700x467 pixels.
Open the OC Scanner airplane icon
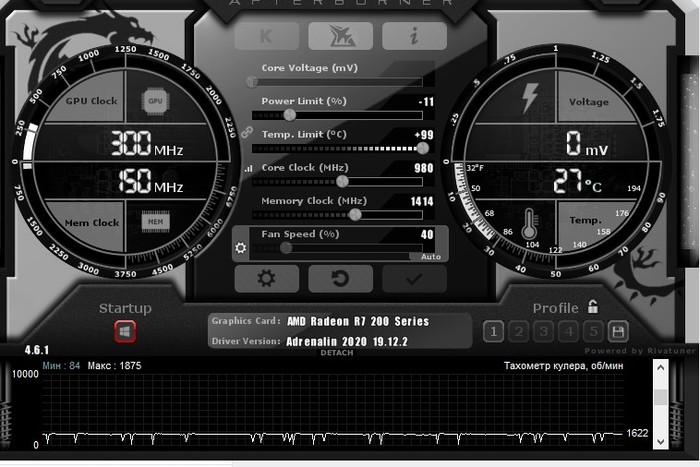340,36
